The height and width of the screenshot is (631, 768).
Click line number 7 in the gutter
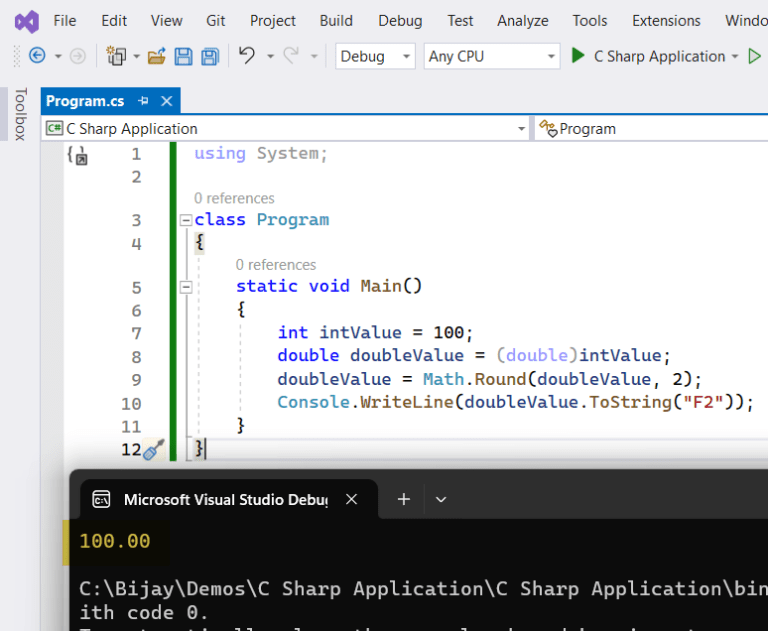pyautogui.click(x=136, y=334)
